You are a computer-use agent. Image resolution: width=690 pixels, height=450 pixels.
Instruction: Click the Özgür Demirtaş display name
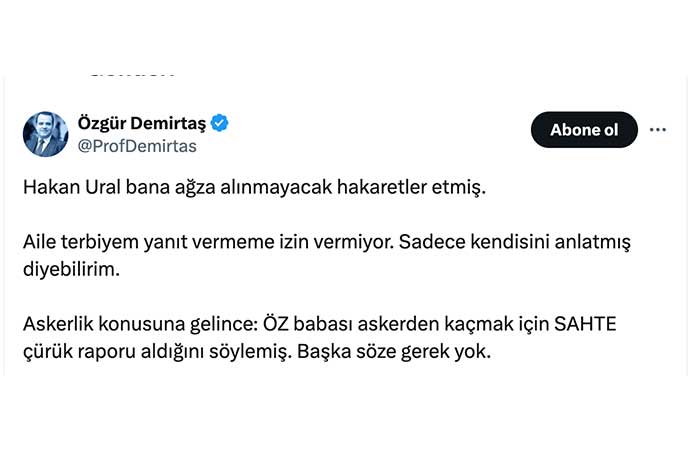tap(140, 123)
